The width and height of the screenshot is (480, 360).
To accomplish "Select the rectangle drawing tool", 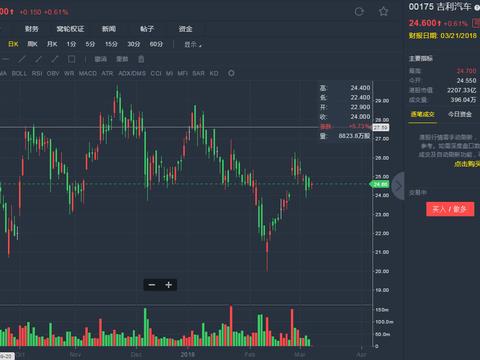I will click(x=71, y=59).
